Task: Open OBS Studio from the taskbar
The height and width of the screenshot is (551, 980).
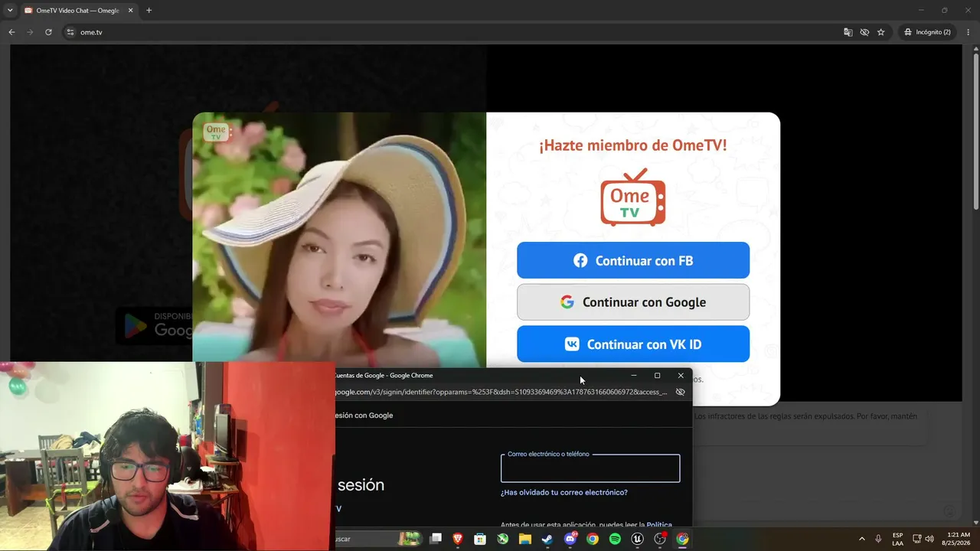Action: coord(660,539)
